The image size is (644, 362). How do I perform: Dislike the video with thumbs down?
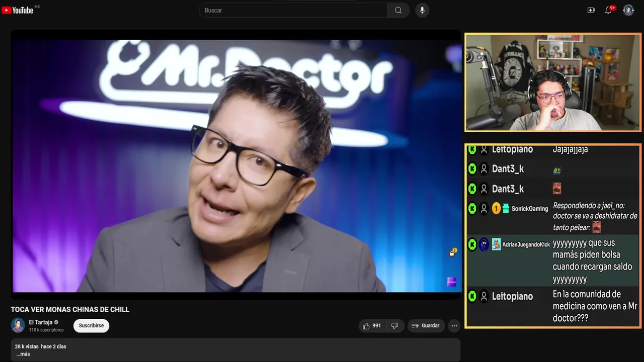tap(395, 326)
